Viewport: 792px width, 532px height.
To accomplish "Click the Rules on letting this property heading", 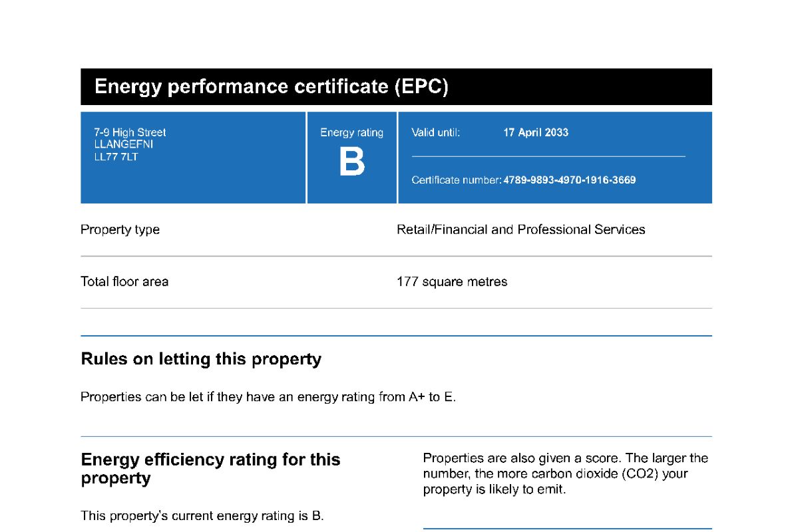I will click(201, 359).
